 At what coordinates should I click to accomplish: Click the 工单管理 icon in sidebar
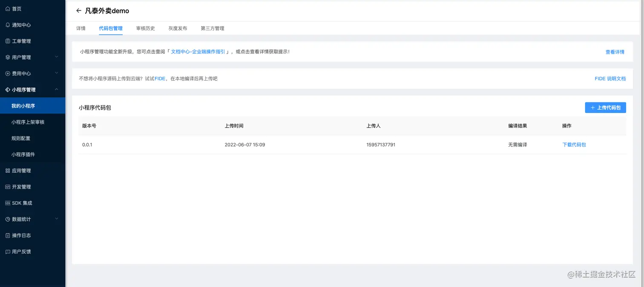pos(8,41)
